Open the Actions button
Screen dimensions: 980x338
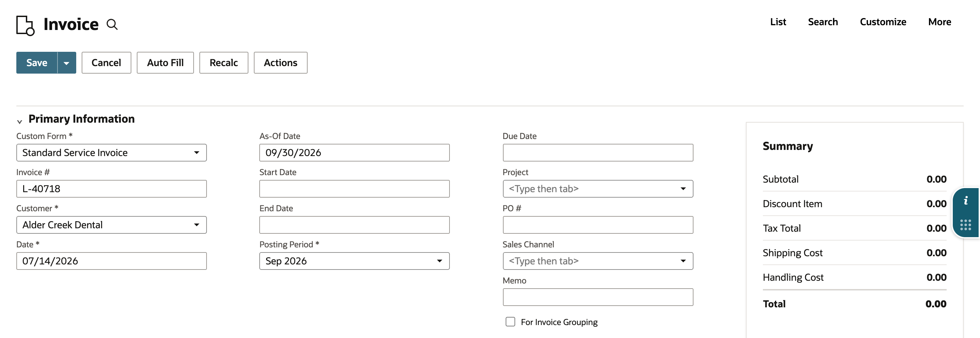[280, 63]
